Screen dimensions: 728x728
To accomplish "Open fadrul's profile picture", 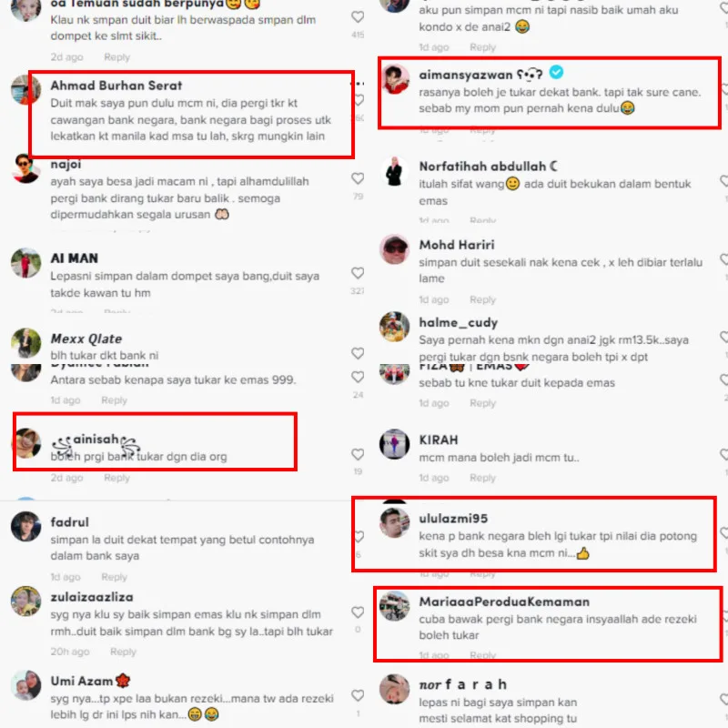I will 25,527.
